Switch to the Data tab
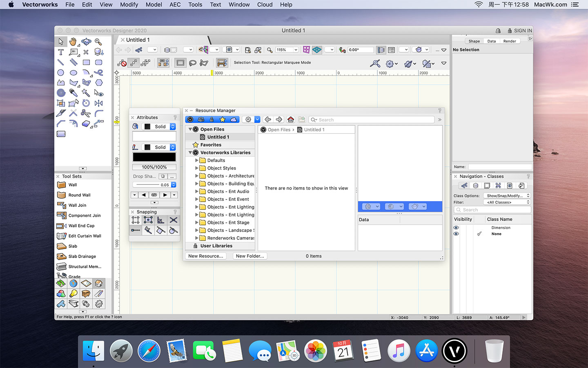 [492, 41]
